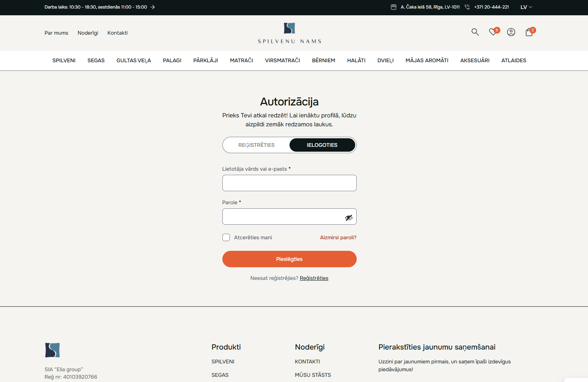Open the wishlist heart icon
Image resolution: width=588 pixels, height=382 pixels.
pyautogui.click(x=493, y=32)
